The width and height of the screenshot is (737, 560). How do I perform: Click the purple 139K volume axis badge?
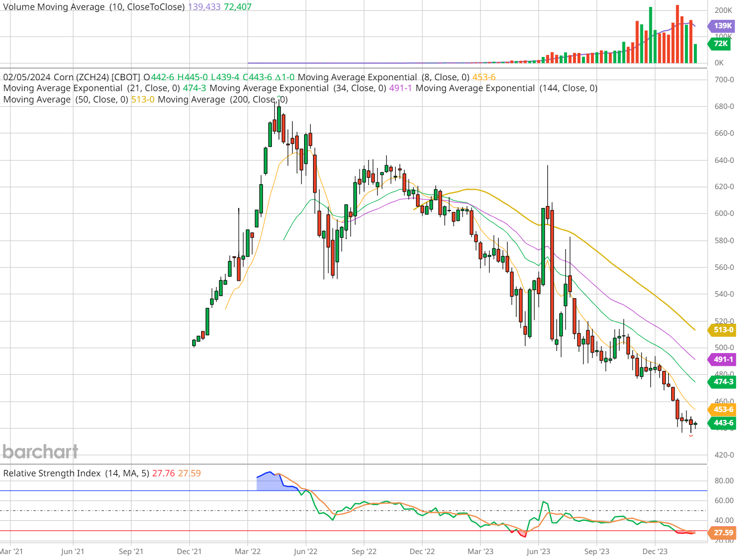pos(722,26)
